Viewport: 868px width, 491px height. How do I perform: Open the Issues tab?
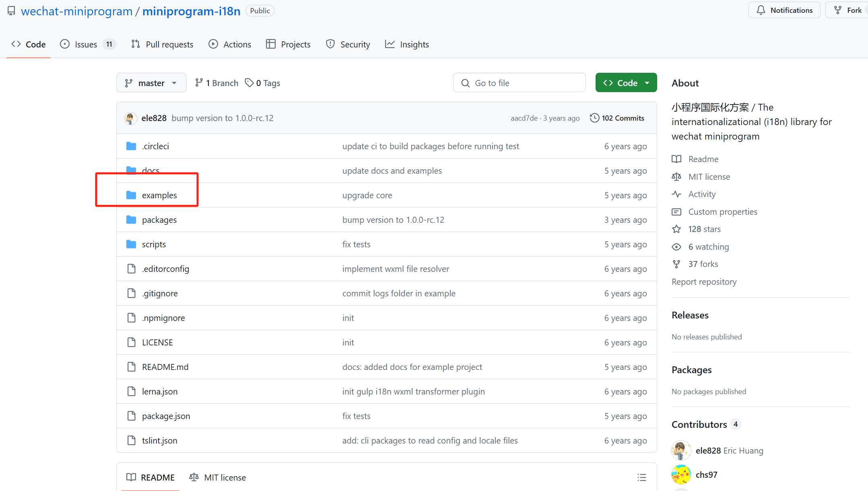pyautogui.click(x=86, y=44)
